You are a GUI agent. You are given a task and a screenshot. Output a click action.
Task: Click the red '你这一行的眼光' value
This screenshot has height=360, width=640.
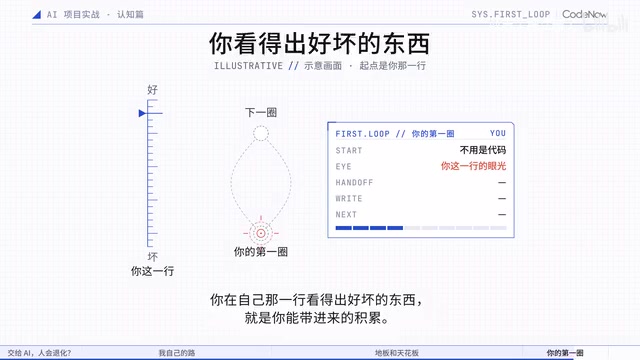pyautogui.click(x=473, y=166)
